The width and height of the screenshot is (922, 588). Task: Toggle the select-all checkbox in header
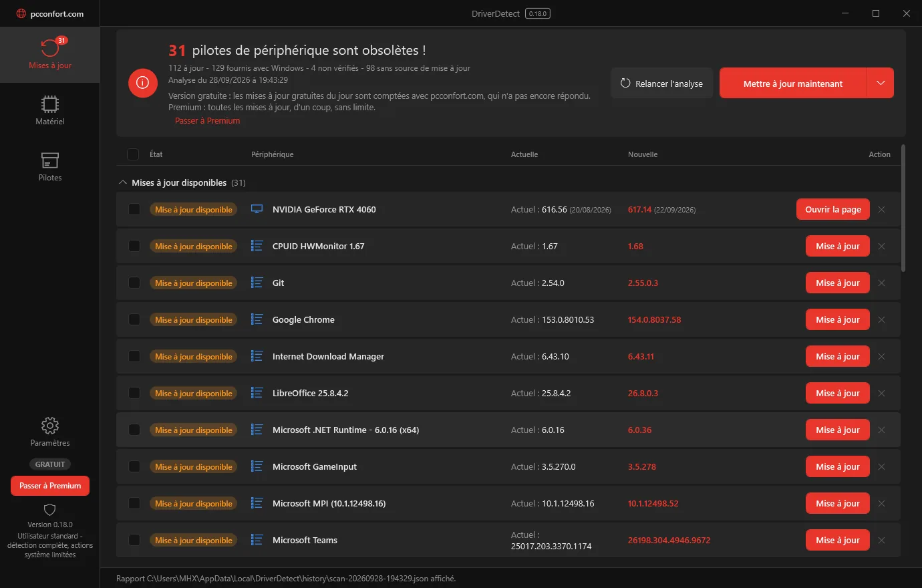click(133, 154)
